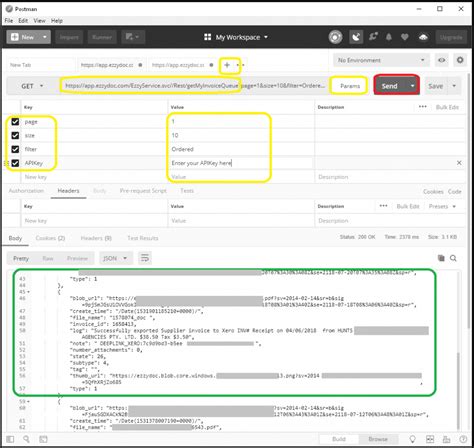The height and width of the screenshot is (448, 474).
Task: Click the new window icon button in the toolbar
Action: 133,37
